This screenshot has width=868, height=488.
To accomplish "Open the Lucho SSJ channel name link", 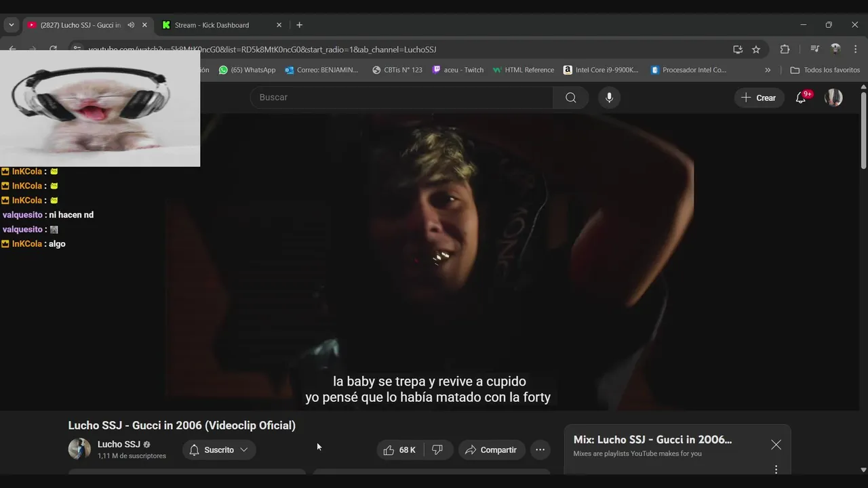I will tap(119, 445).
